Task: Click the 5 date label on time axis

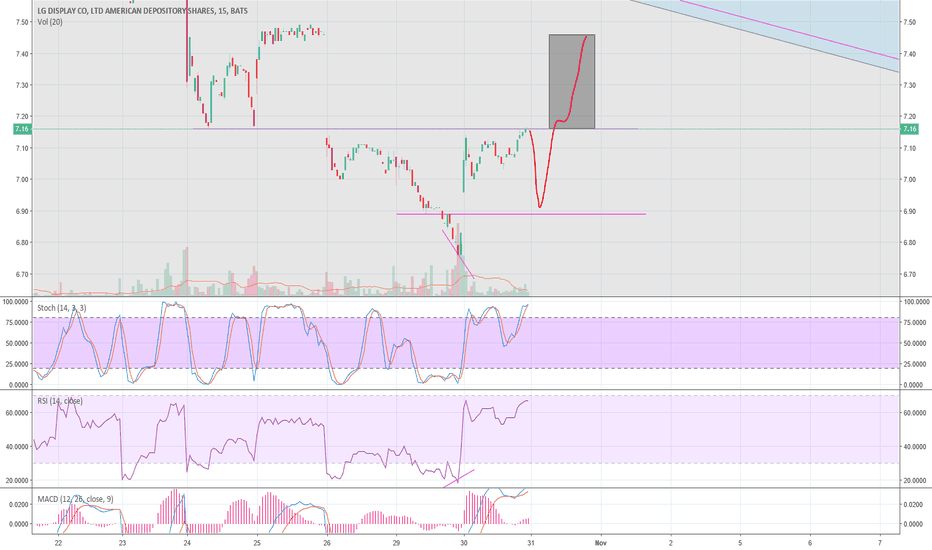Action: click(740, 543)
